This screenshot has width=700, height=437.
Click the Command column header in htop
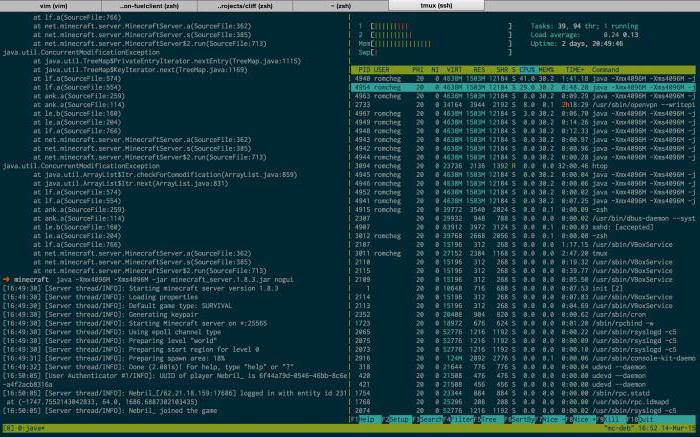pyautogui.click(x=606, y=68)
